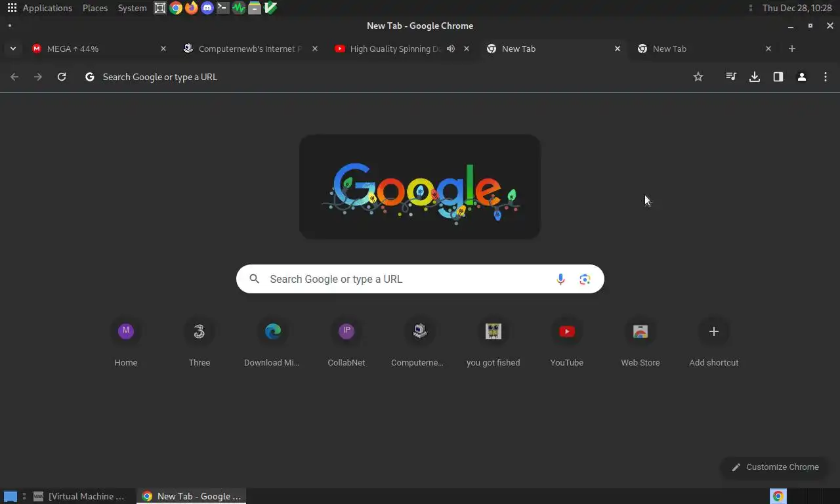The width and height of the screenshot is (840, 504).
Task: Launch Vim from the top panel
Action: click(270, 8)
